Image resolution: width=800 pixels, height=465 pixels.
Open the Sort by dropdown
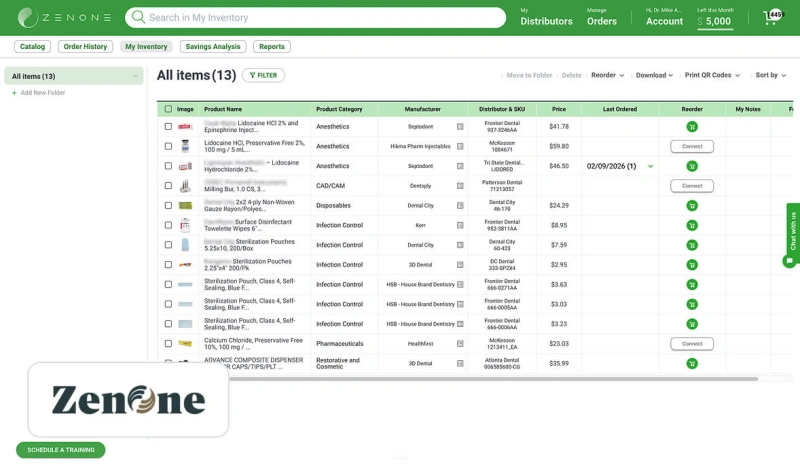click(x=771, y=75)
